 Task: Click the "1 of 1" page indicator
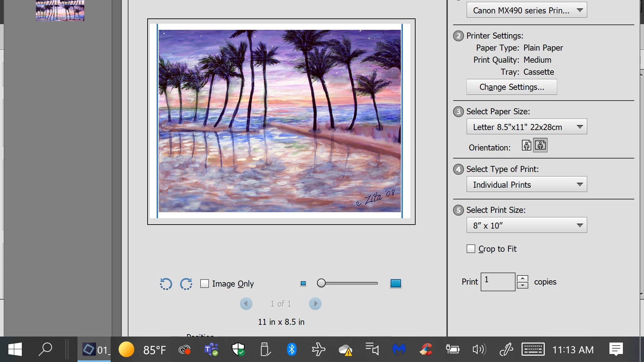[281, 304]
